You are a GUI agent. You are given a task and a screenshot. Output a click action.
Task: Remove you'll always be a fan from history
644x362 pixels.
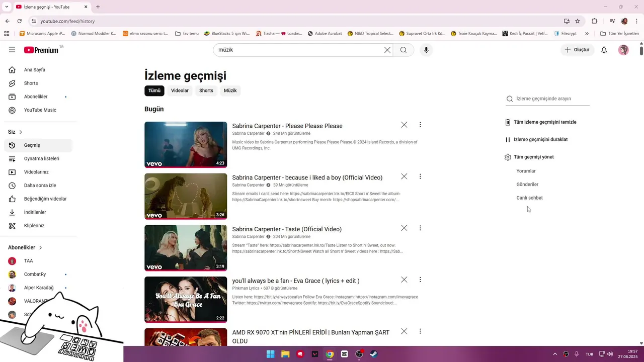coord(404,280)
